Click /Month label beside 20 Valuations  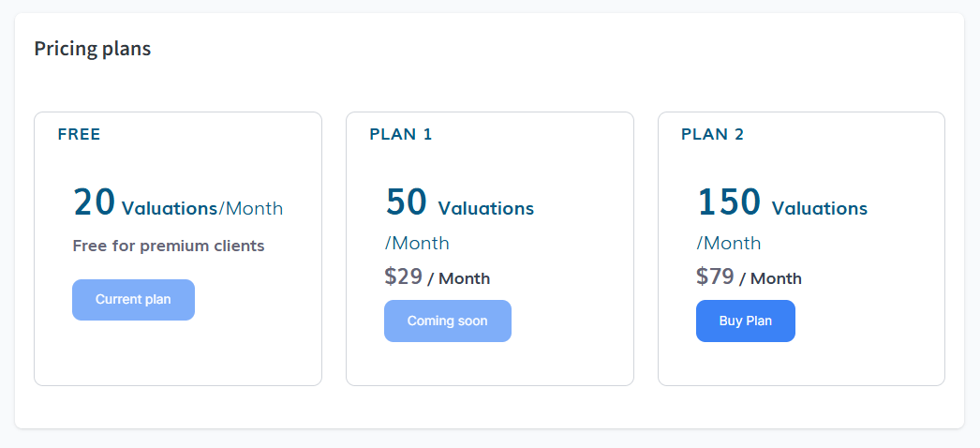pyautogui.click(x=251, y=209)
